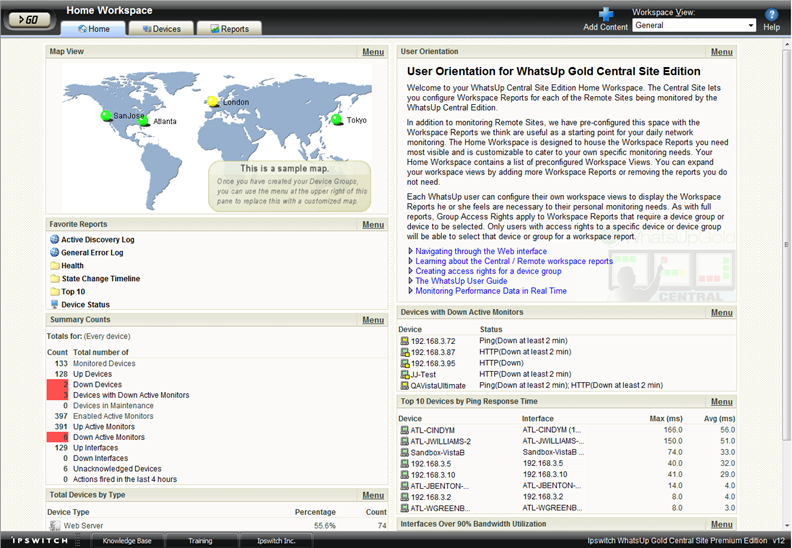
Task: Click the Atlanta map marker icon
Action: click(x=143, y=121)
